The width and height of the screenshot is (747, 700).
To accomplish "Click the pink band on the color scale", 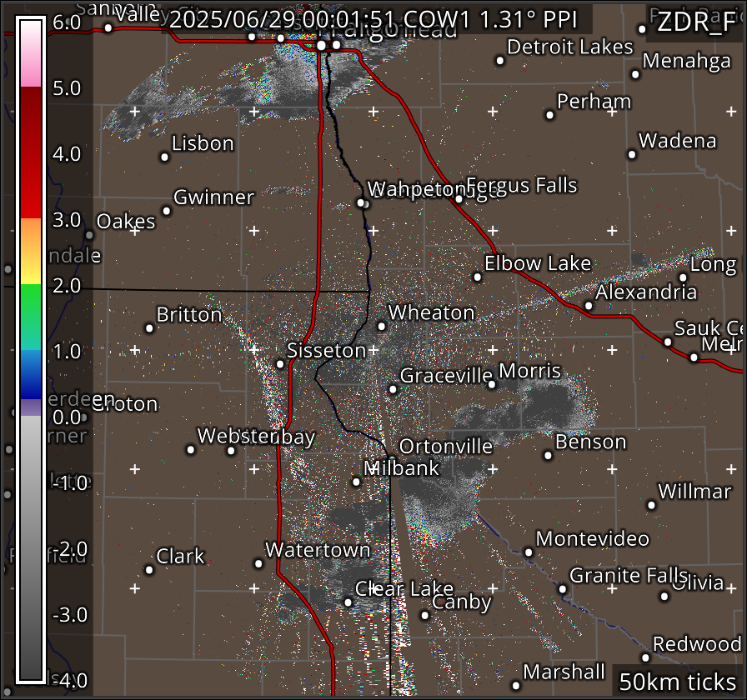I will coord(29,73).
